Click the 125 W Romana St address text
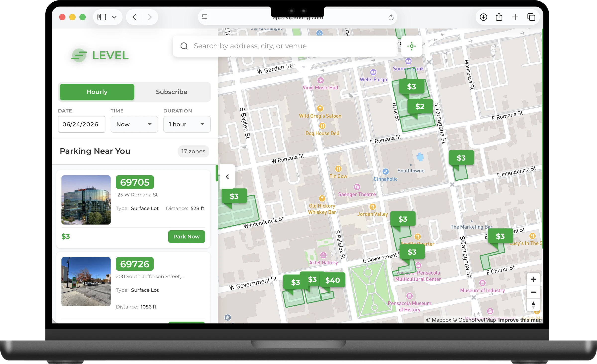The width and height of the screenshot is (597, 364). click(x=137, y=195)
